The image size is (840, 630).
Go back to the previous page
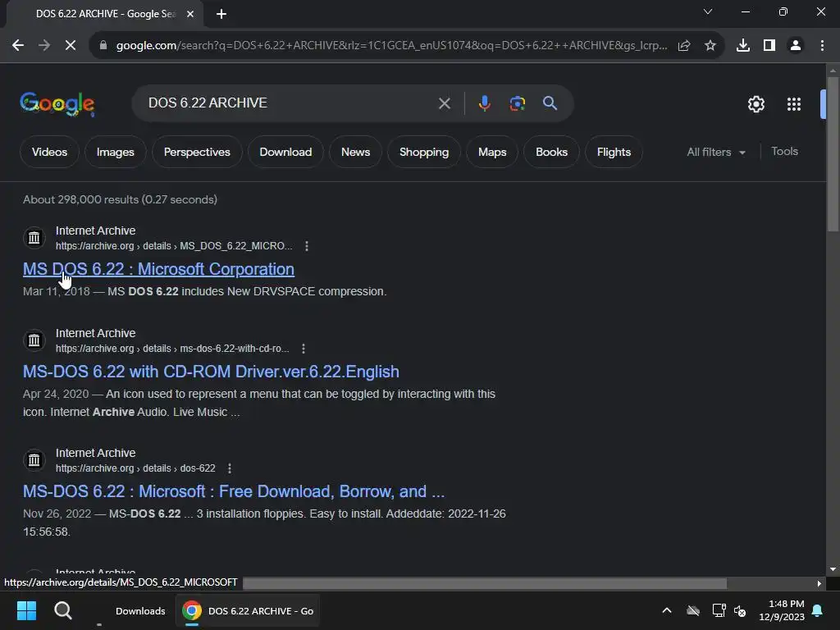click(18, 46)
